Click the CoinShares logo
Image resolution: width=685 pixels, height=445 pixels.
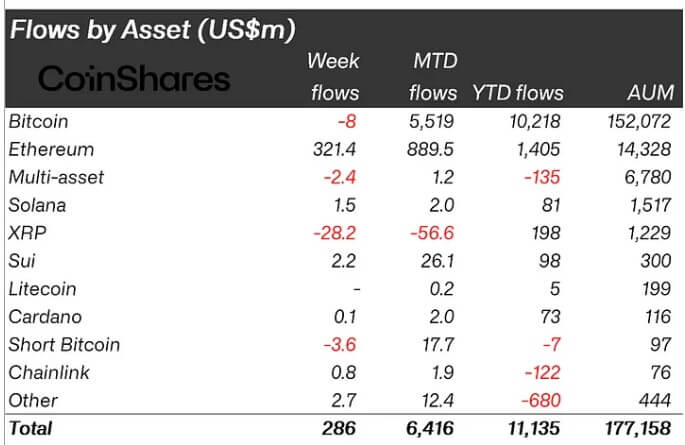click(x=134, y=78)
